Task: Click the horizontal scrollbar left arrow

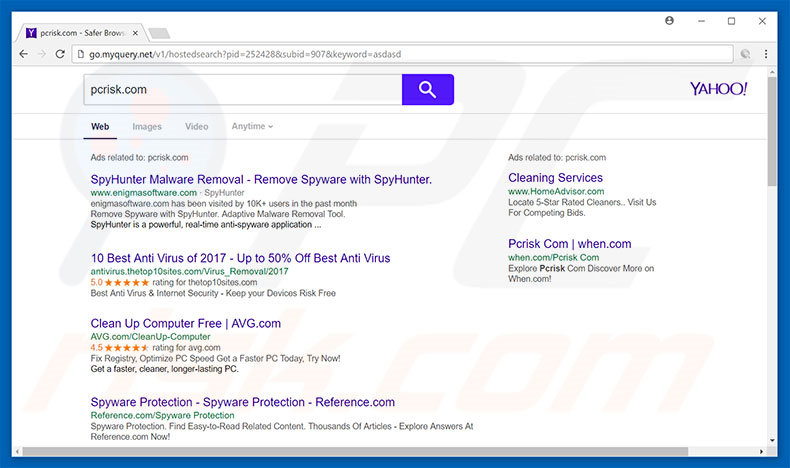Action: pyautogui.click(x=18, y=451)
